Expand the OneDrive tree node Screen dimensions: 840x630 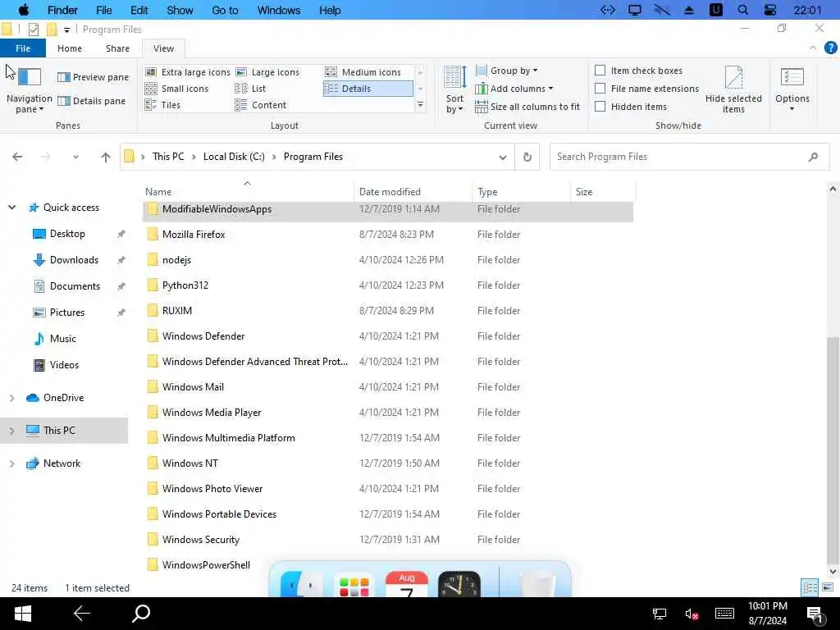tap(11, 398)
